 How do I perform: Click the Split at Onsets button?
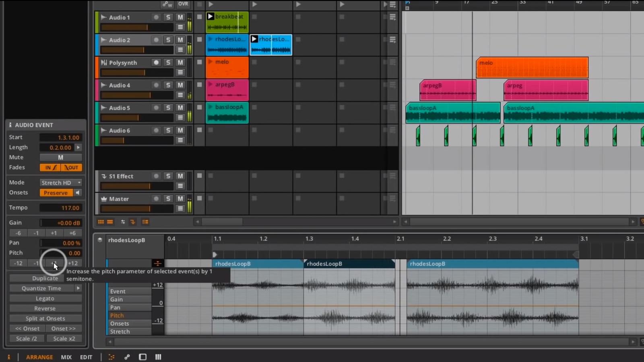[x=45, y=319]
